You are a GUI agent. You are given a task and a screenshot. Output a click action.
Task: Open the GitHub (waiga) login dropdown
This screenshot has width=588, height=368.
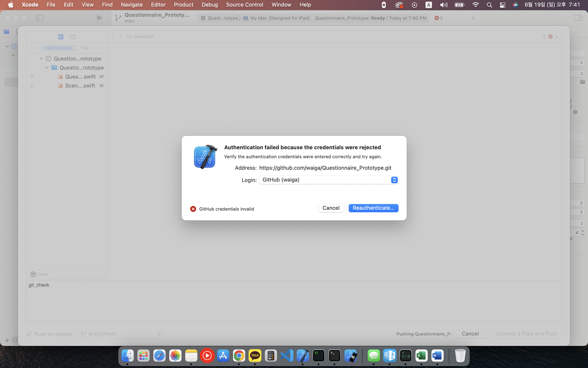(329, 180)
